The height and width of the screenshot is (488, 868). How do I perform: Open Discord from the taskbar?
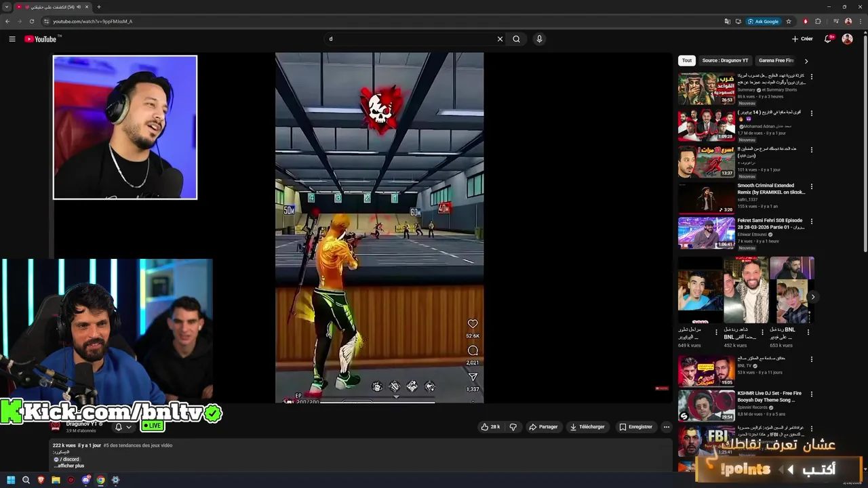[x=85, y=480]
